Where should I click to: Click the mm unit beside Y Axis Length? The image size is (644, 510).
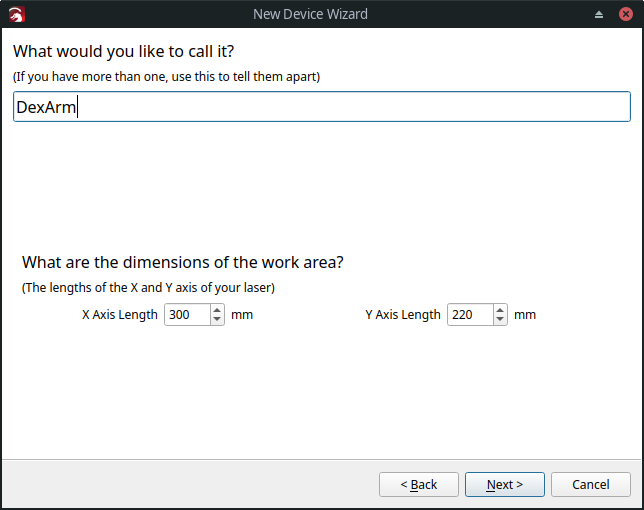[525, 315]
